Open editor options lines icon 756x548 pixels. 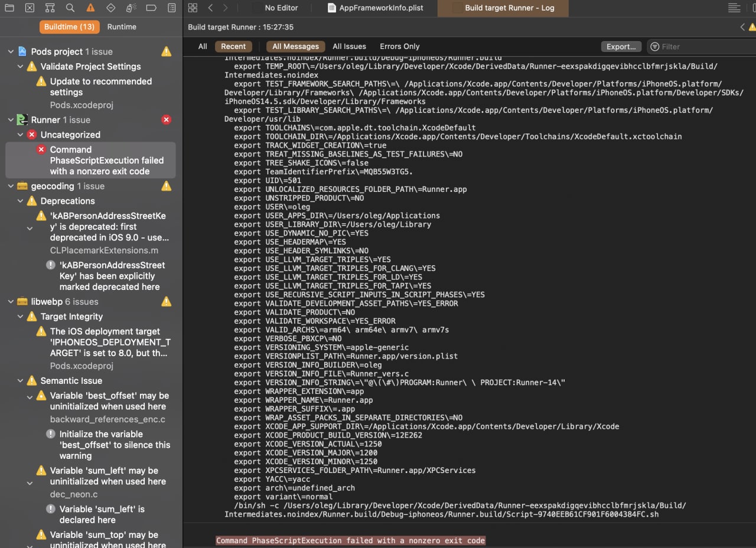(734, 8)
